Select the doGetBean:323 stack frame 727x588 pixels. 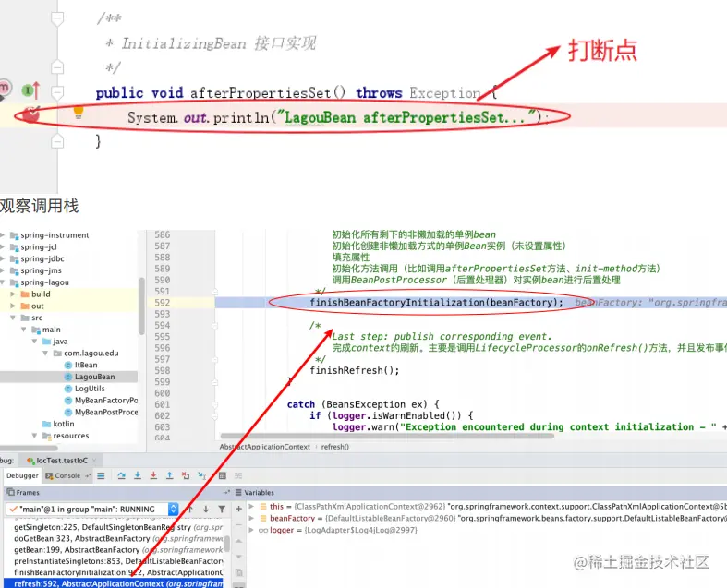114,538
